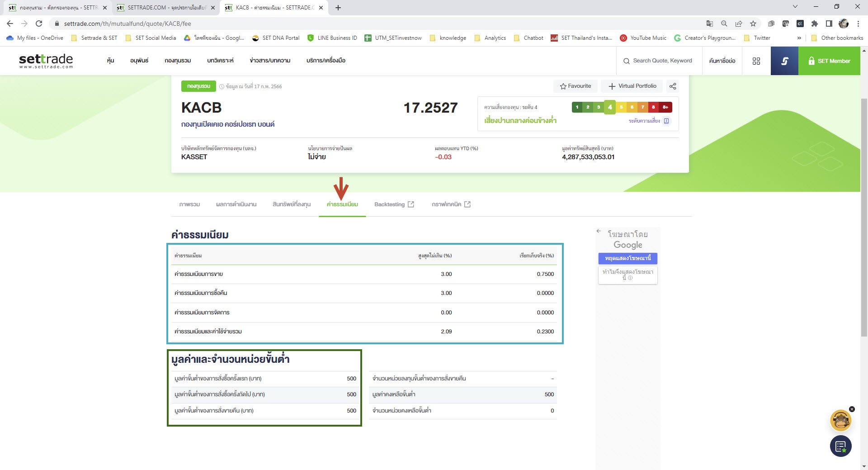Open the chat feedback icon at bottom right
The height and width of the screenshot is (470, 868).
coord(840,446)
